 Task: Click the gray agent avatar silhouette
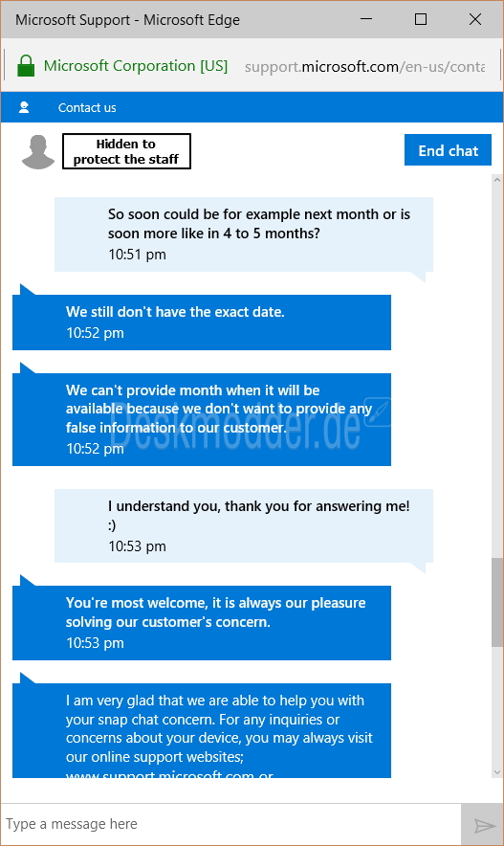(x=37, y=151)
